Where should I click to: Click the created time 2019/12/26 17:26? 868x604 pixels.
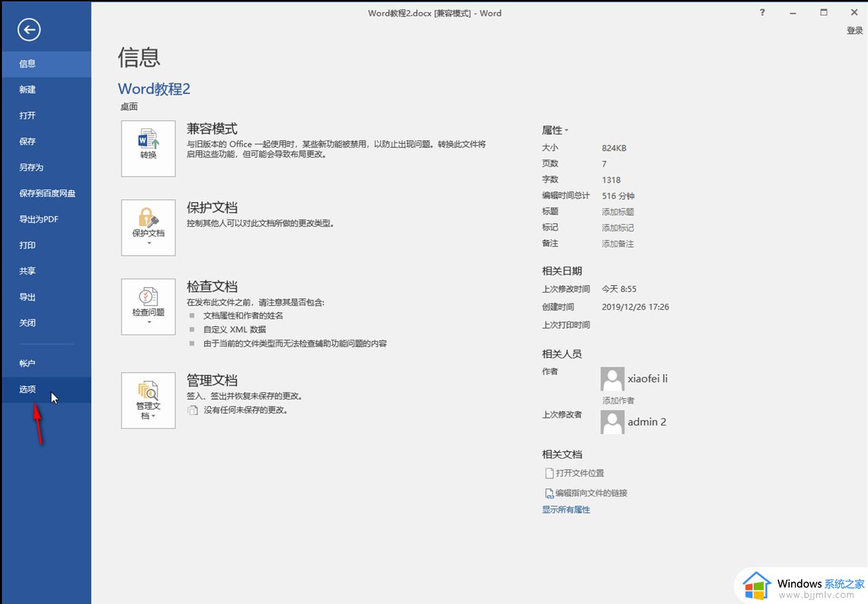[x=636, y=307]
